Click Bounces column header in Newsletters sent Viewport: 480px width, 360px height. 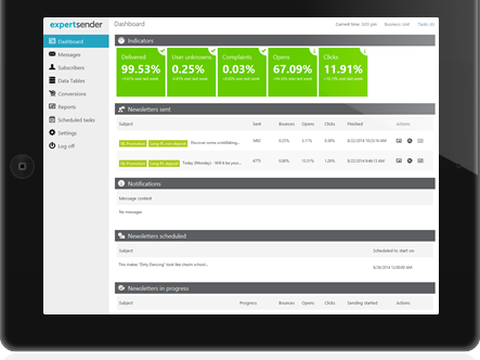tap(287, 124)
